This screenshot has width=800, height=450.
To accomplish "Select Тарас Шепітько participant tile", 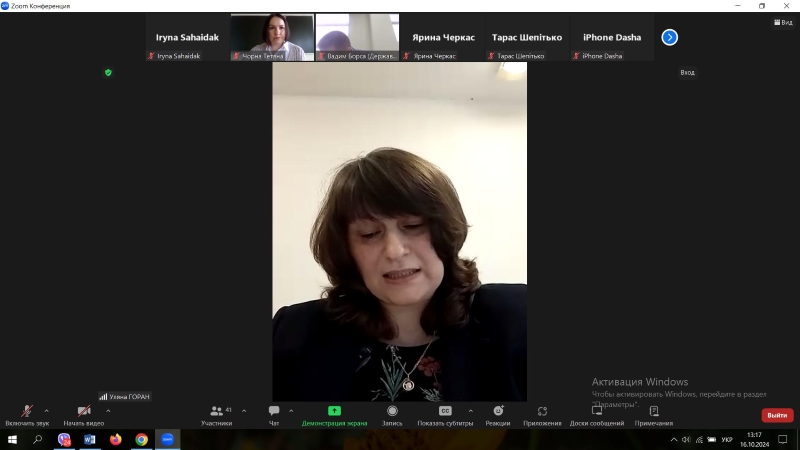I will pyautogui.click(x=527, y=37).
